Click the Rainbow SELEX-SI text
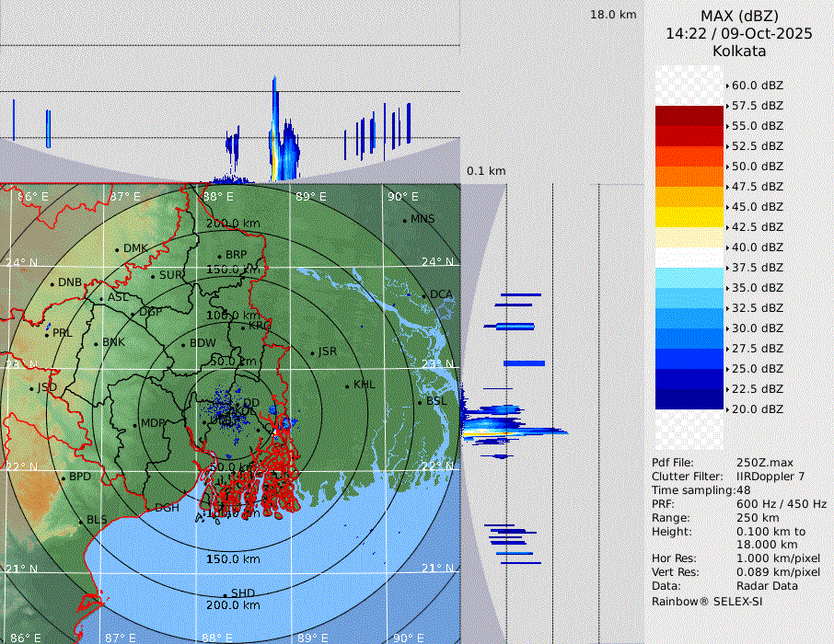Image resolution: width=834 pixels, height=644 pixels. [x=707, y=602]
